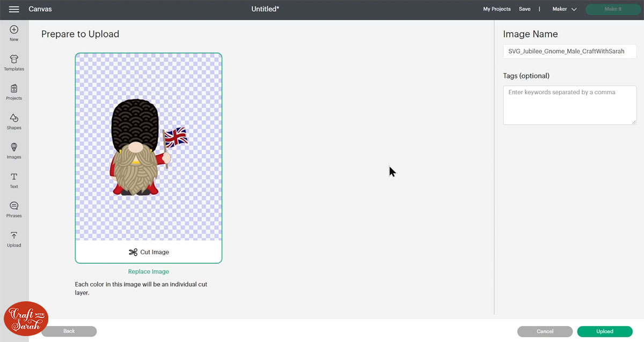Viewport: 644px width, 342px height.
Task: Click the Tags keywords input field
Action: pyautogui.click(x=569, y=105)
